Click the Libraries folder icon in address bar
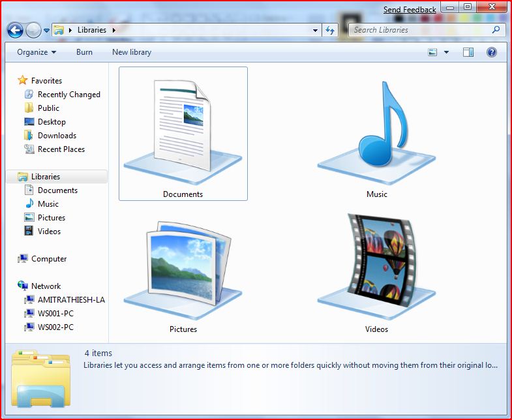The image size is (512, 420). click(59, 30)
